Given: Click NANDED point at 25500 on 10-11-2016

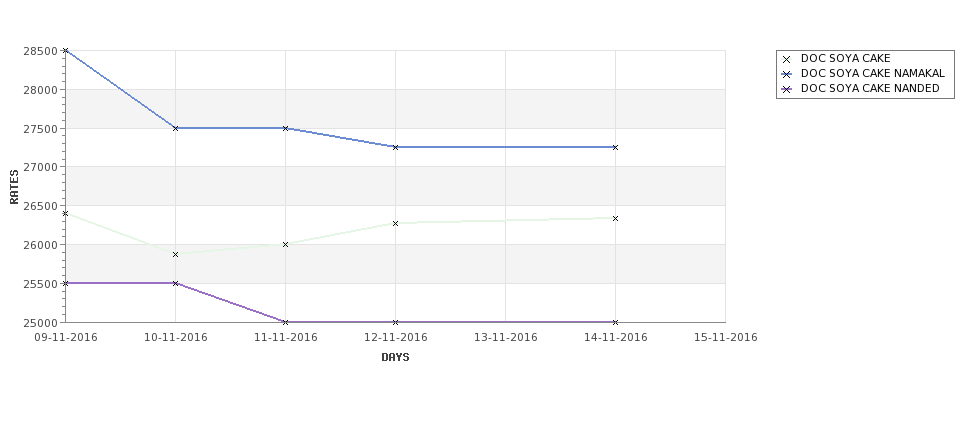Looking at the screenshot, I should tap(175, 284).
